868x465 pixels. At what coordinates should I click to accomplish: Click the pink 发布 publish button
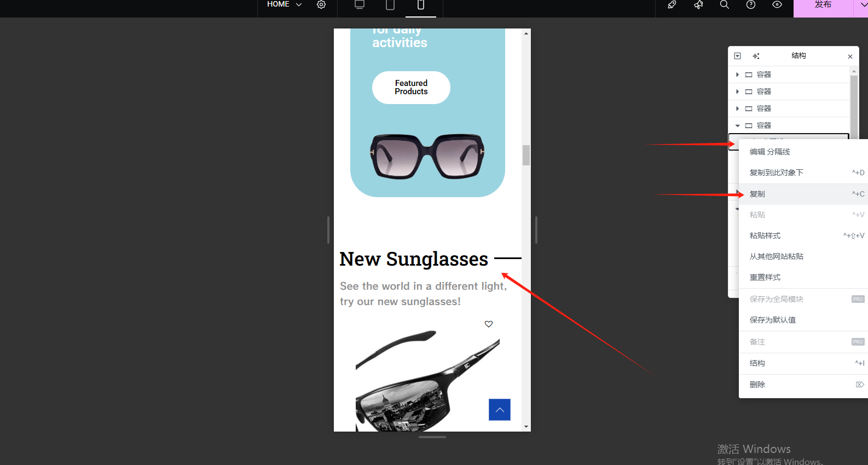point(823,5)
